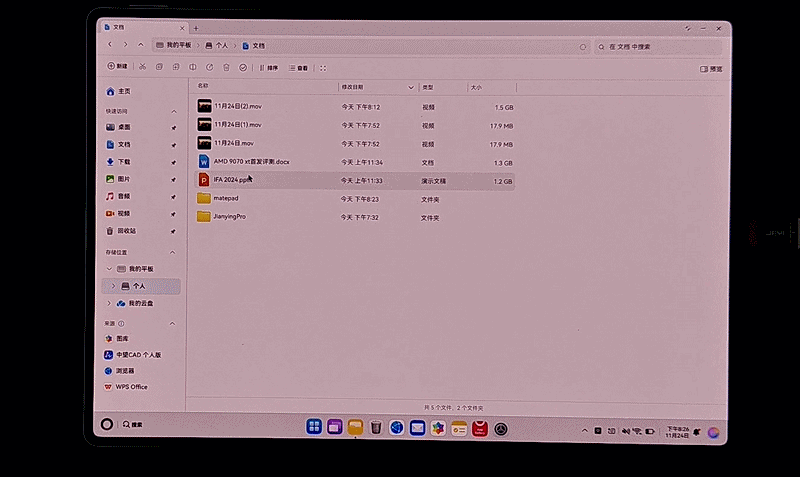Click 个人 in the breadcrumb path
Screen dimensions: 800x477
point(220,46)
